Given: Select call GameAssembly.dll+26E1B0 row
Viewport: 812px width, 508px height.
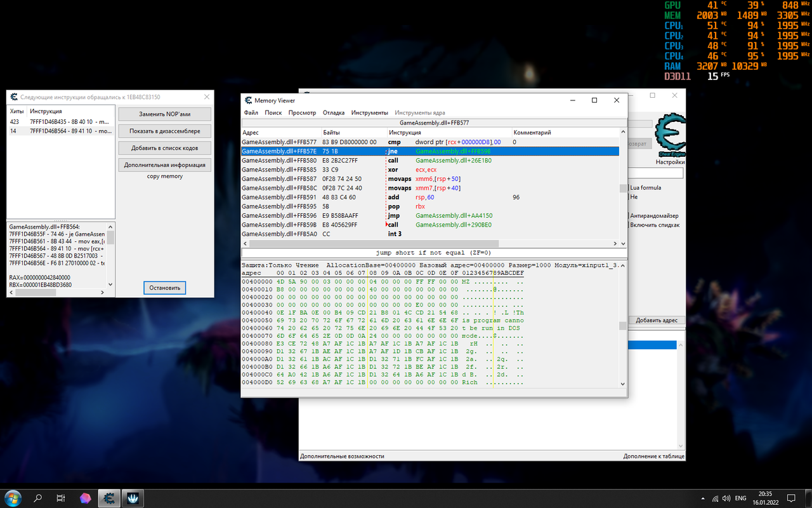Looking at the screenshot, I should [430, 161].
